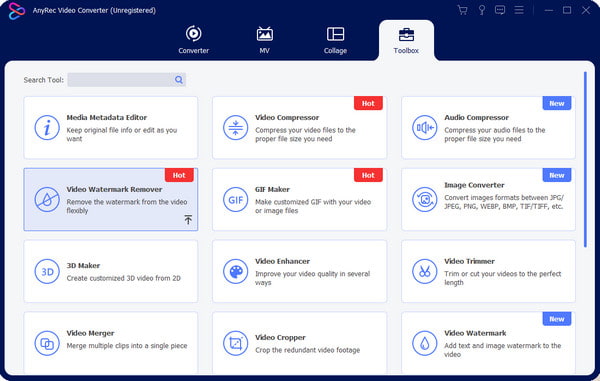Open 3D Maker title

point(83,265)
